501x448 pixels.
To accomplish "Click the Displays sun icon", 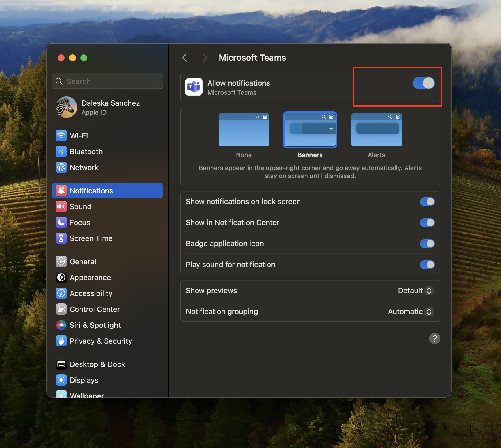I will pos(61,380).
